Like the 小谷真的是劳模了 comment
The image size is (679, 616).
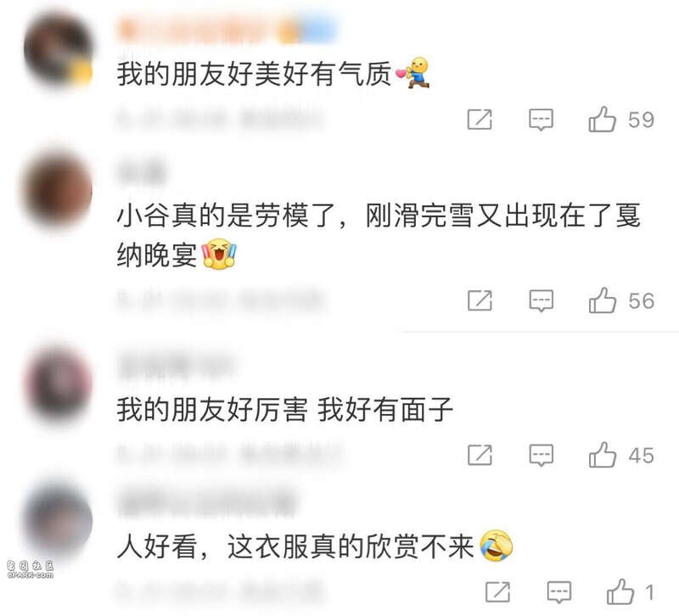point(602,300)
